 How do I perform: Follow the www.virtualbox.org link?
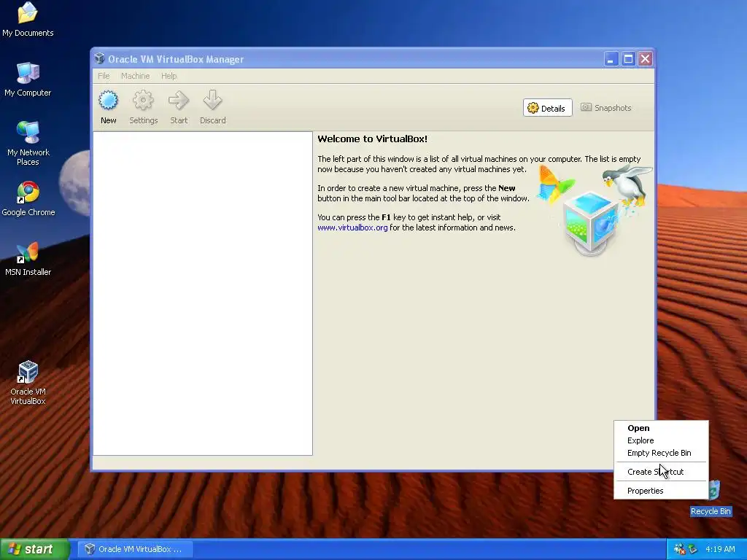352,227
